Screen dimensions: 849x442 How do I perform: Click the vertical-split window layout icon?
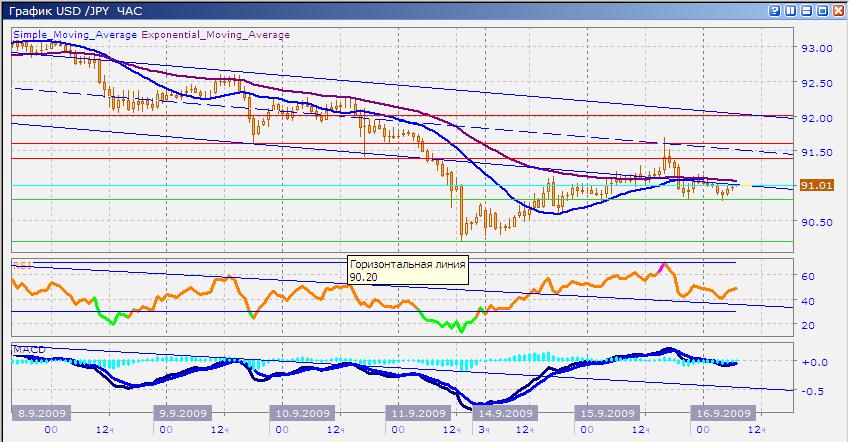[791, 10]
